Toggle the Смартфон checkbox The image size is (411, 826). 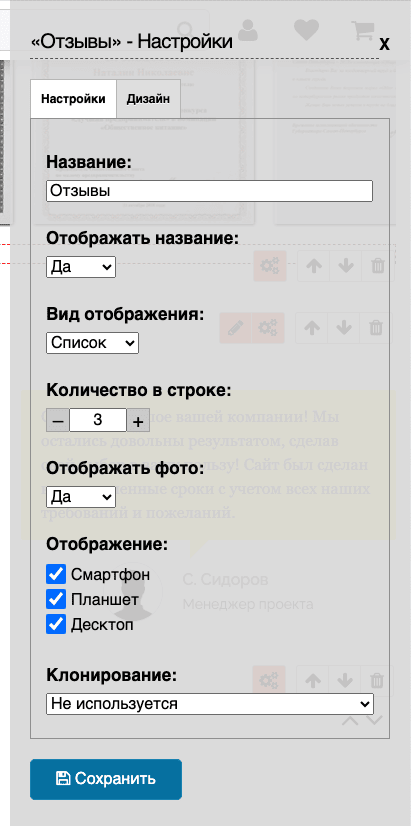point(56,575)
